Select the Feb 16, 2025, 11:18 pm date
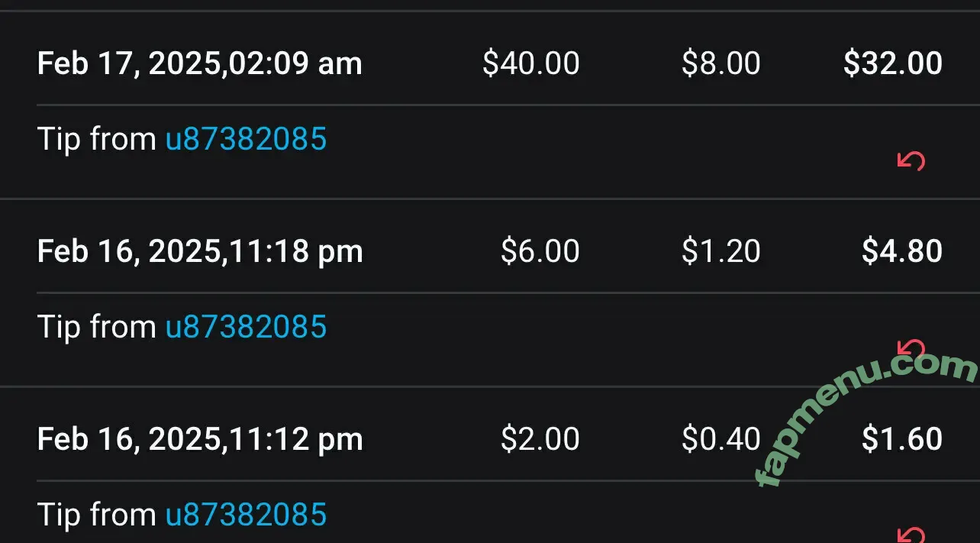The image size is (980, 543). [x=200, y=252]
